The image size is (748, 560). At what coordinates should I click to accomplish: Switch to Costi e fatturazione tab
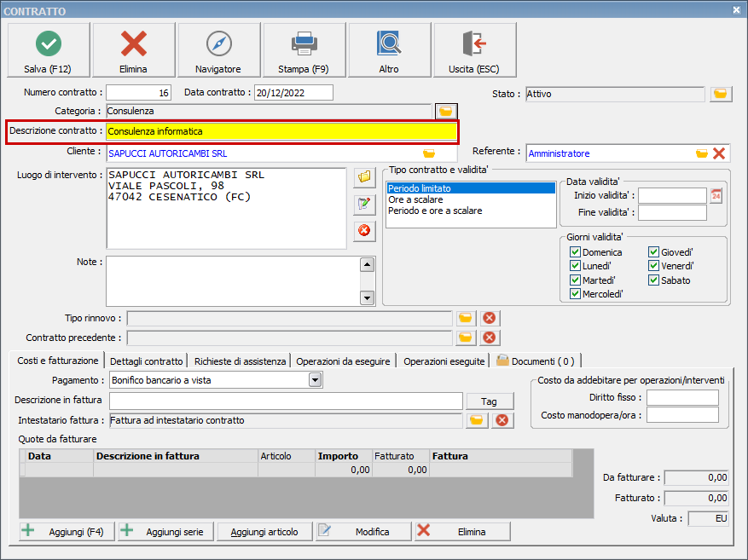coord(58,361)
